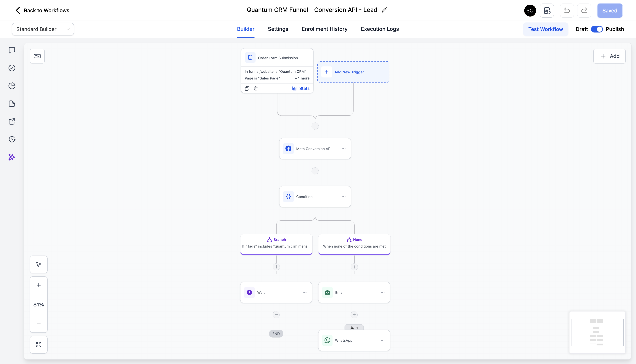Viewport: 636px width, 364px height.
Task: Open the Standard Builder dropdown
Action: 43,29
